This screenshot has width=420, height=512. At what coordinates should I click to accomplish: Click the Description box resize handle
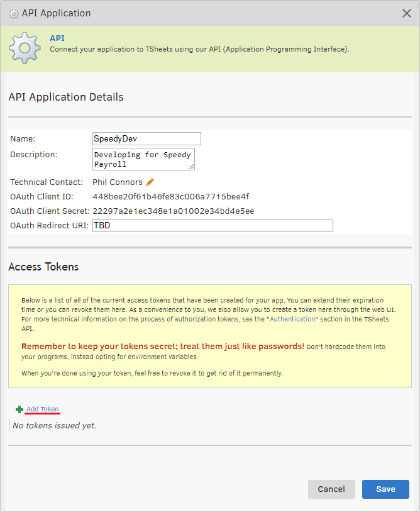pyautogui.click(x=191, y=167)
